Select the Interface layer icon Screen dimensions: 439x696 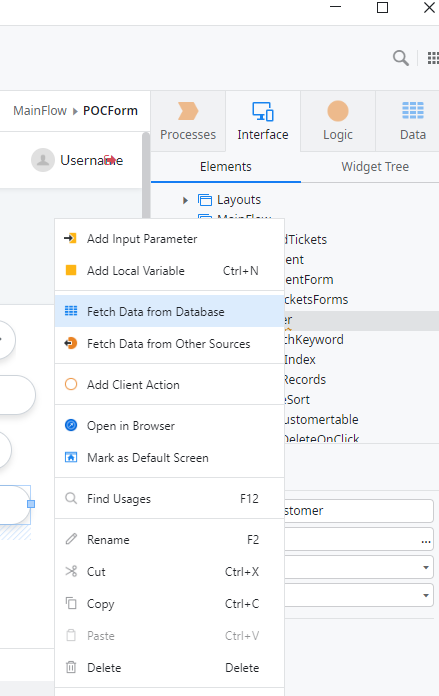(263, 111)
